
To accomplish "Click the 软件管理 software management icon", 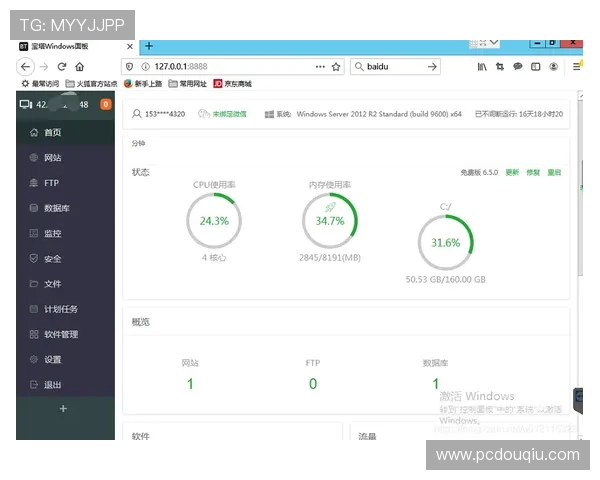I will point(34,334).
